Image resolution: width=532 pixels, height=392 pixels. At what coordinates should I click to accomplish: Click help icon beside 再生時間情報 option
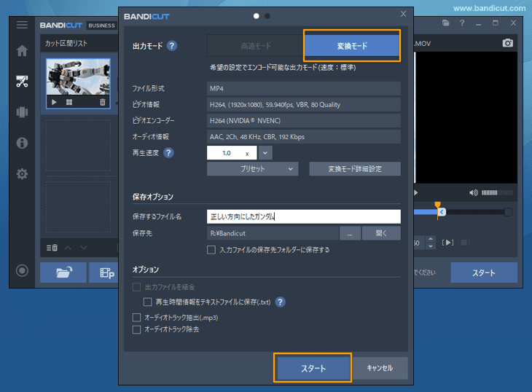(x=281, y=302)
